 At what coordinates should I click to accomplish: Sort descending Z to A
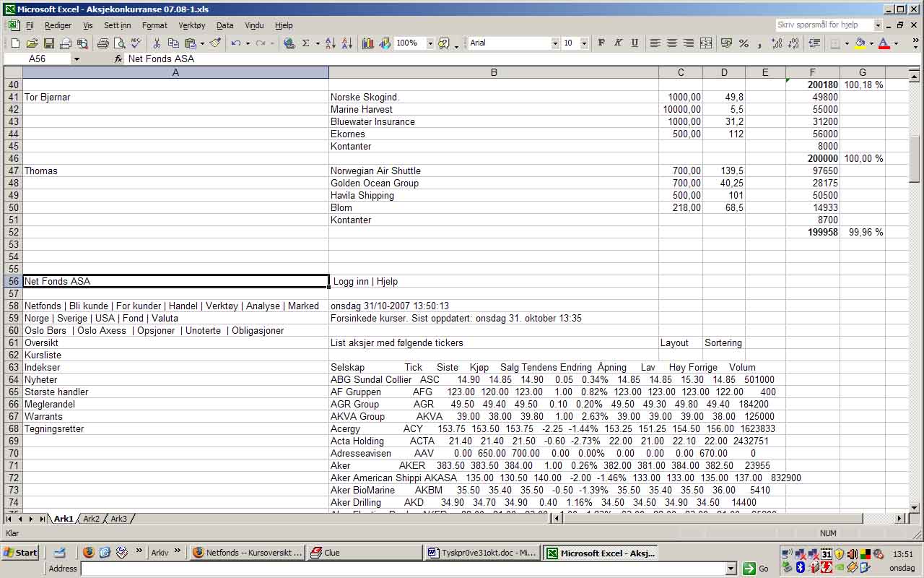pyautogui.click(x=346, y=43)
